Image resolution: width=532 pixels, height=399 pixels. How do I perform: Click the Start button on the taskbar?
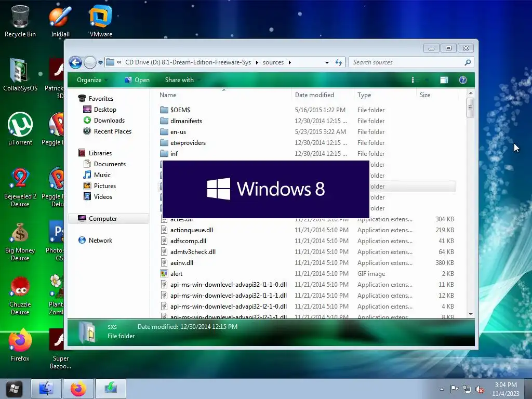pos(14,389)
